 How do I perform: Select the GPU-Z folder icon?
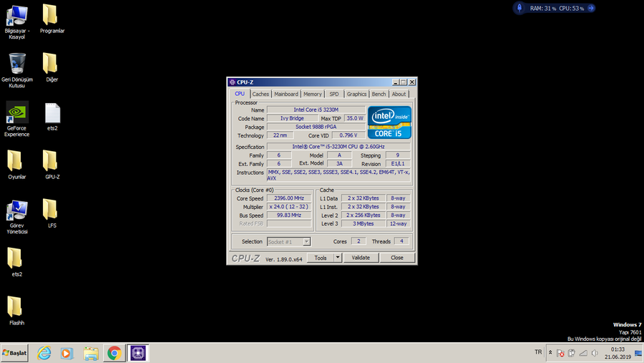[50, 161]
